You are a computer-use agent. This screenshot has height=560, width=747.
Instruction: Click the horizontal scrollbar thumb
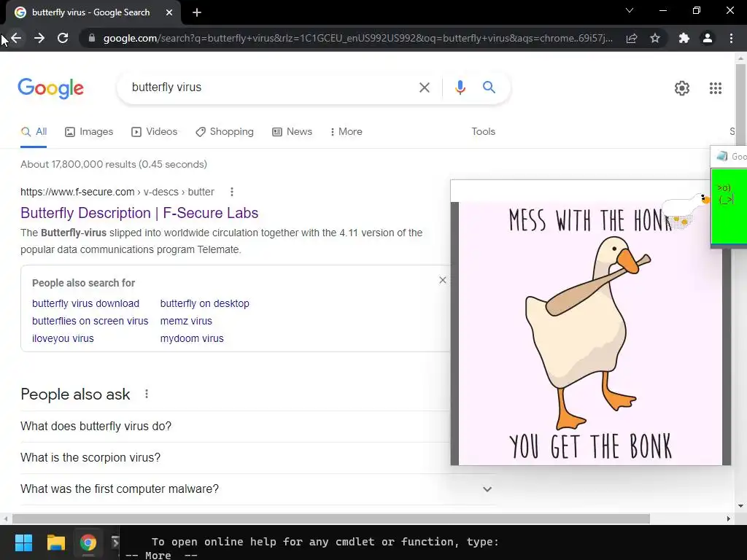[331, 518]
